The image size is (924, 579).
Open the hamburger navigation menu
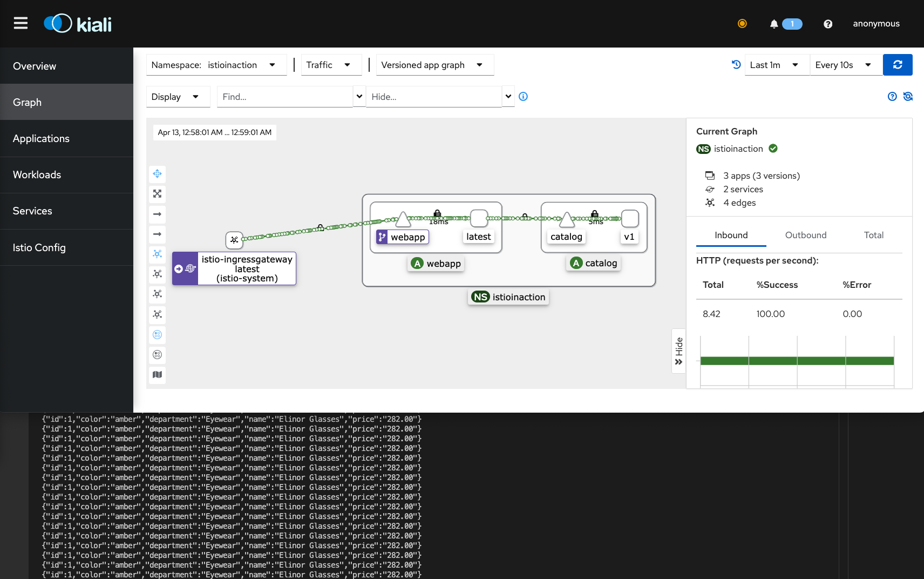[x=21, y=23]
